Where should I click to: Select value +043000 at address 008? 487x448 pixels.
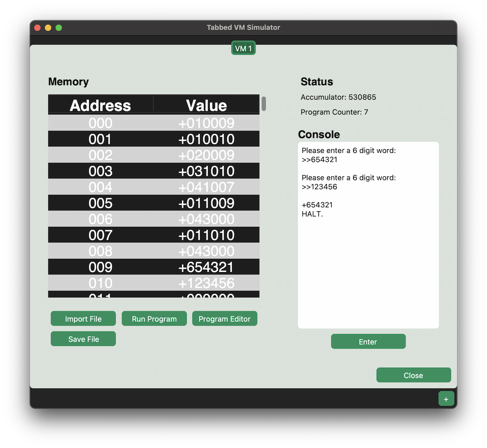(x=207, y=251)
